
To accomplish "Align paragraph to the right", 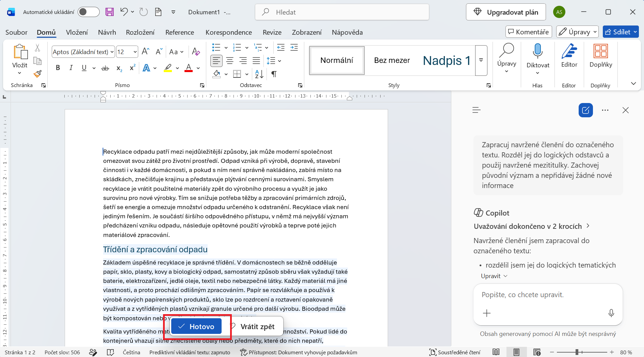I will click(x=243, y=61).
